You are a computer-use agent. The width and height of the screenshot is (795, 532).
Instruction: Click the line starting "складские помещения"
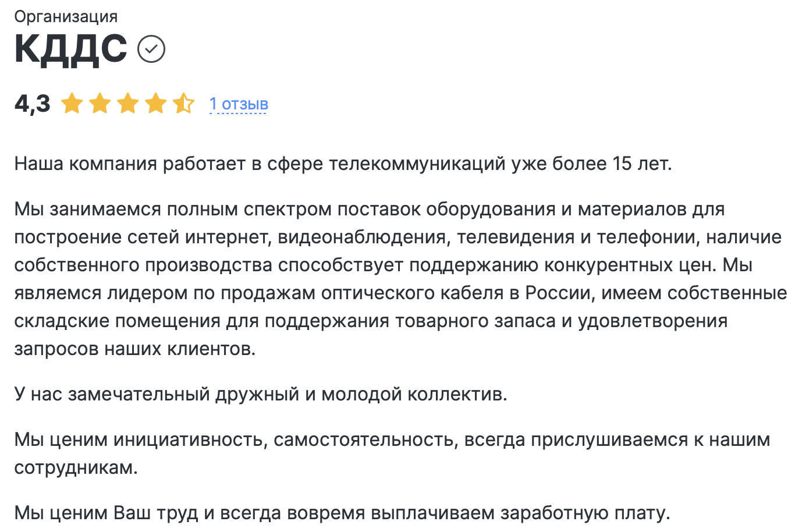(x=371, y=321)
